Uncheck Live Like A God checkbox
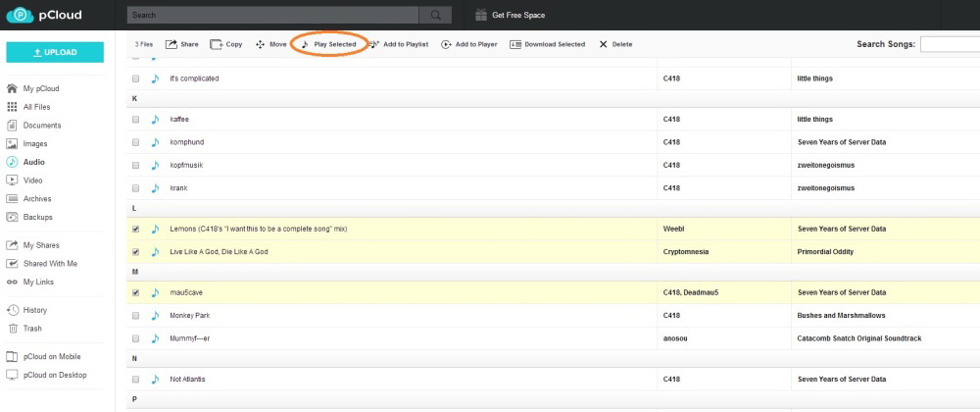The height and width of the screenshot is (412, 980). pos(135,252)
